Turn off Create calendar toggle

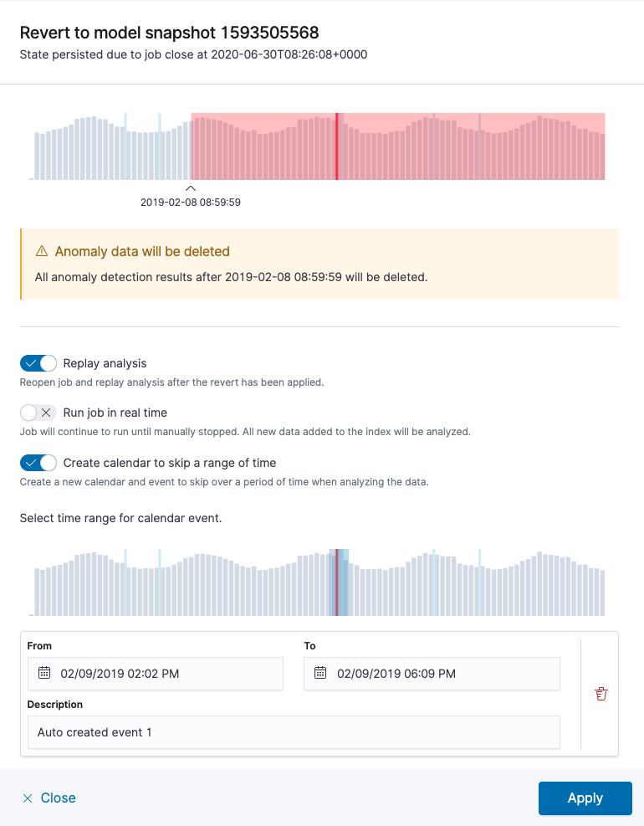pos(38,463)
